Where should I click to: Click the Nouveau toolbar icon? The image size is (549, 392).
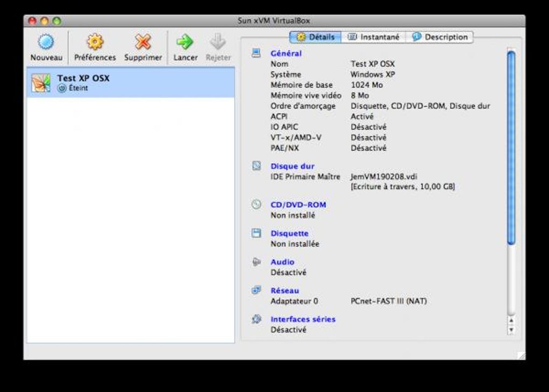(x=46, y=42)
